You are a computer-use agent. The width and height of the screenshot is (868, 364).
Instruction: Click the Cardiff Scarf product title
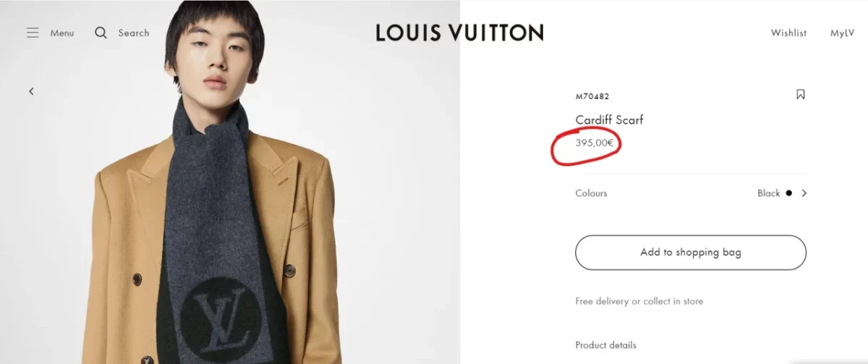coord(609,120)
